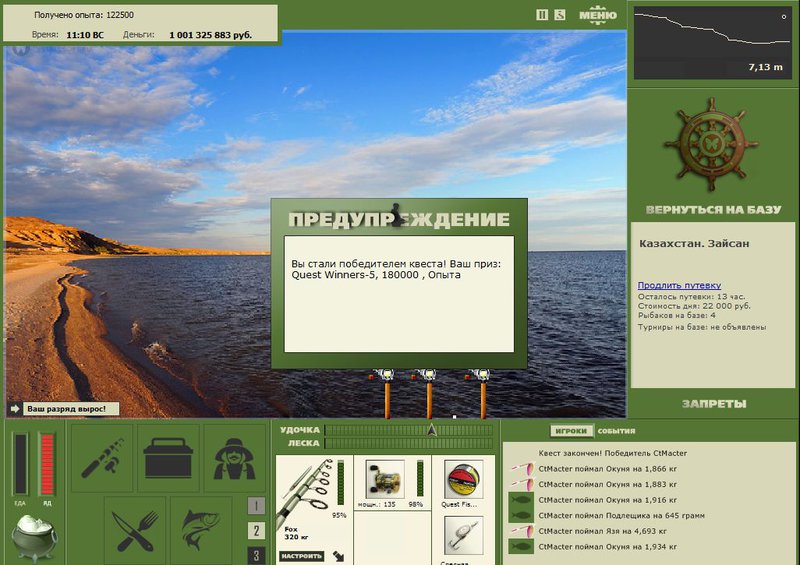The height and width of the screenshot is (565, 800).
Task: Click Окуня на 1,916 кг log entry
Action: (608, 500)
